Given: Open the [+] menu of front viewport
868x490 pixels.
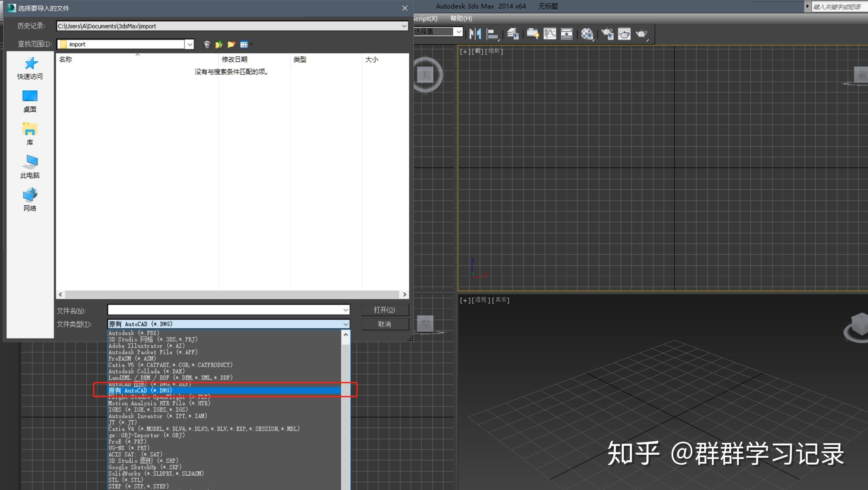Looking at the screenshot, I should [x=465, y=51].
